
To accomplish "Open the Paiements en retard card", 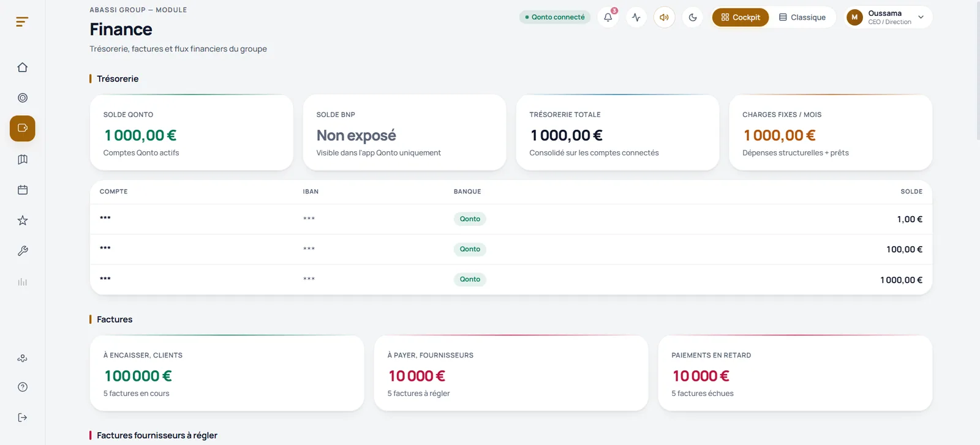I will 795,373.
